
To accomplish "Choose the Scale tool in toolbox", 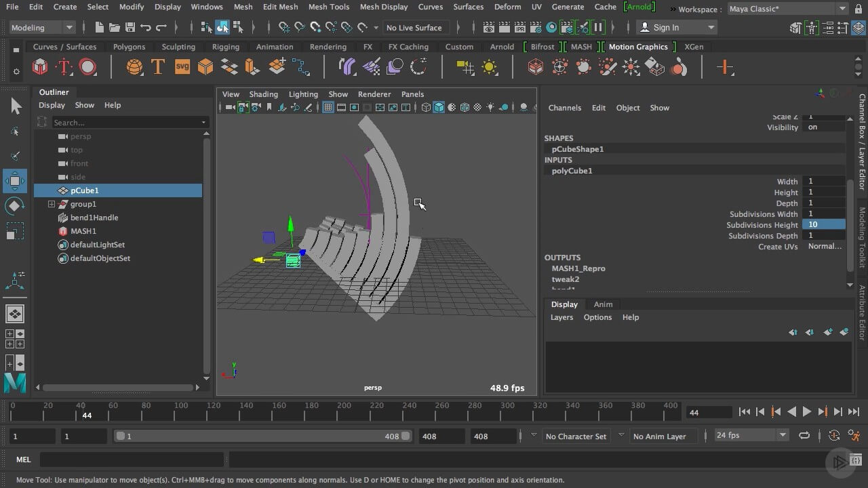I will [x=15, y=231].
